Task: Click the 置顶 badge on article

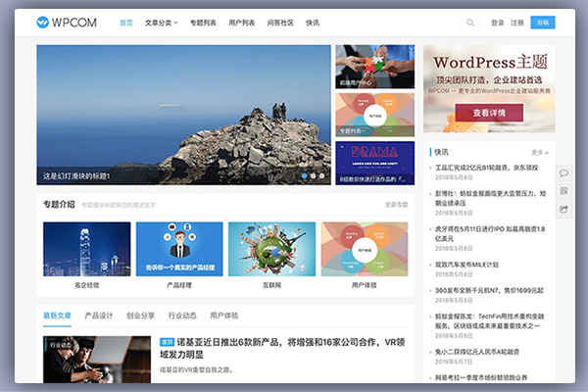Action: click(x=167, y=342)
